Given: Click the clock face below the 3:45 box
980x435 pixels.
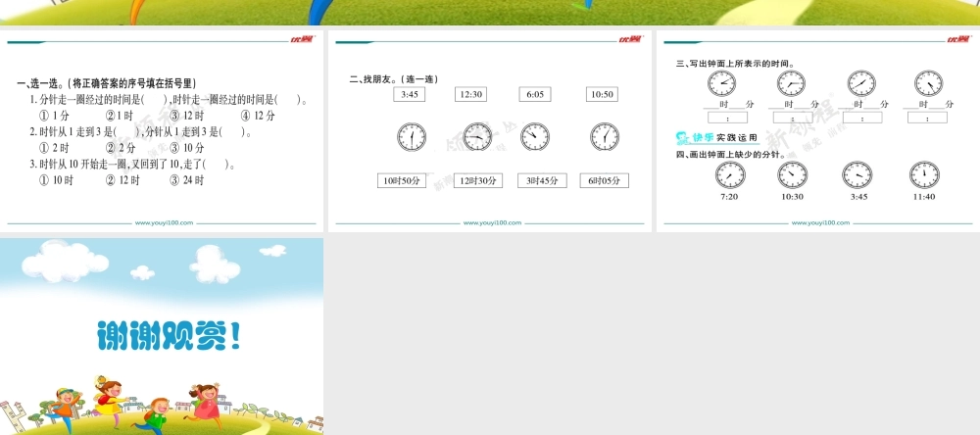Looking at the screenshot, I should pos(412,136).
